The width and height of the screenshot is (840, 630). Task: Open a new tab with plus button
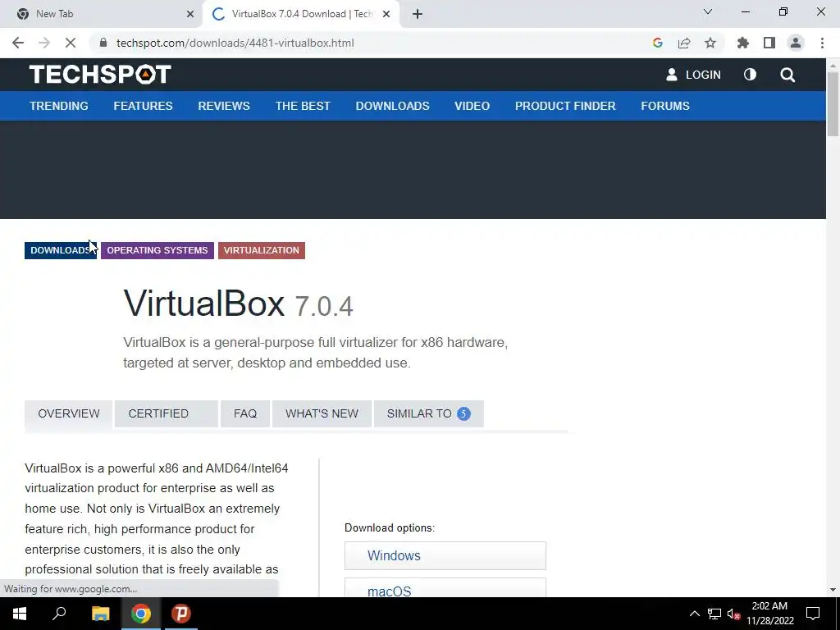click(x=418, y=15)
